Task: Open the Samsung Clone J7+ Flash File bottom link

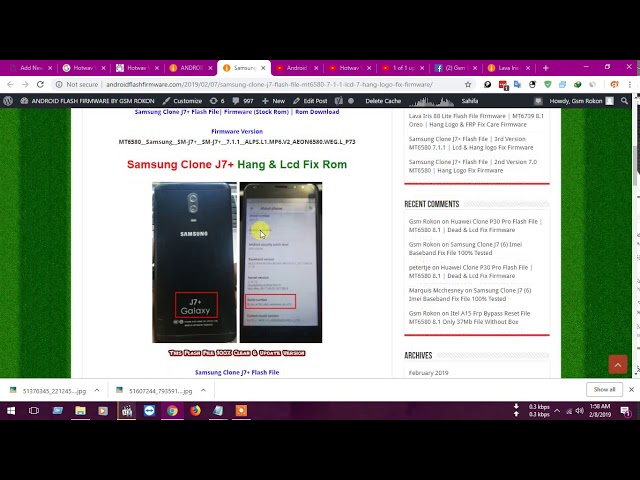Action: pyautogui.click(x=237, y=373)
